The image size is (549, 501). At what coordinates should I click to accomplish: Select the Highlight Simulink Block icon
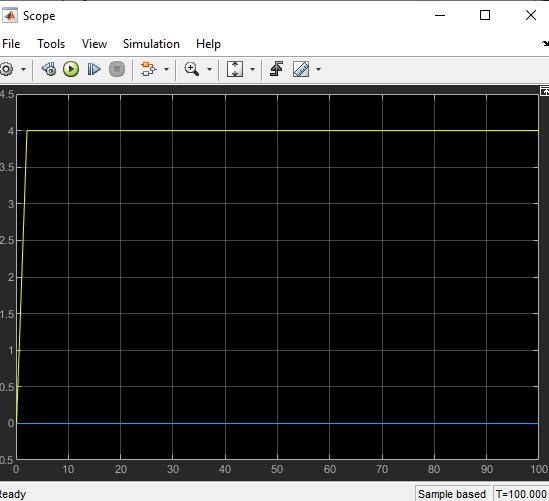(148, 69)
